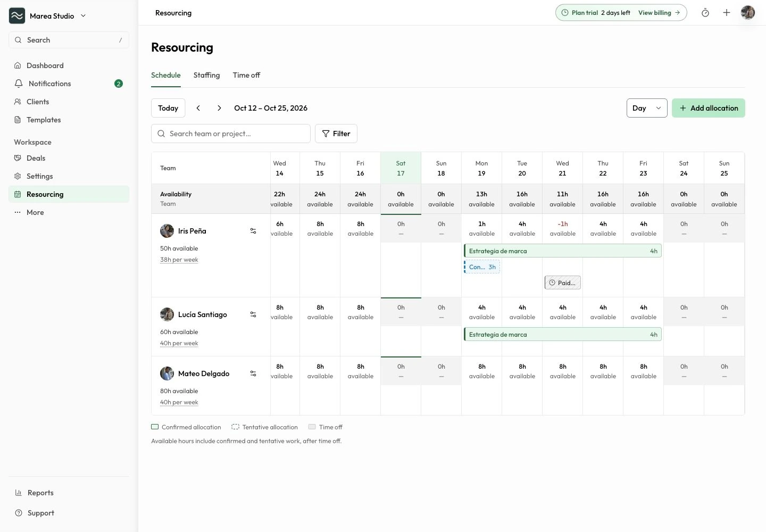Open Deals in sidebar
This screenshot has width=766, height=532.
click(x=69, y=158)
